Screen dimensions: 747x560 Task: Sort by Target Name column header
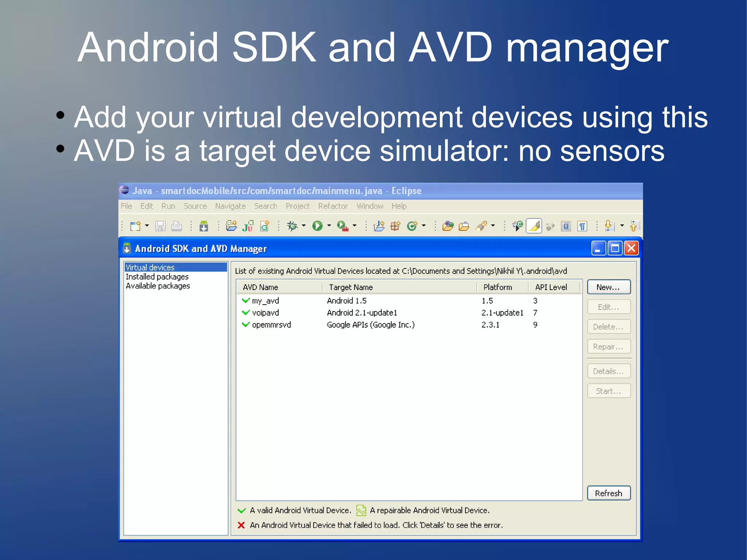400,287
